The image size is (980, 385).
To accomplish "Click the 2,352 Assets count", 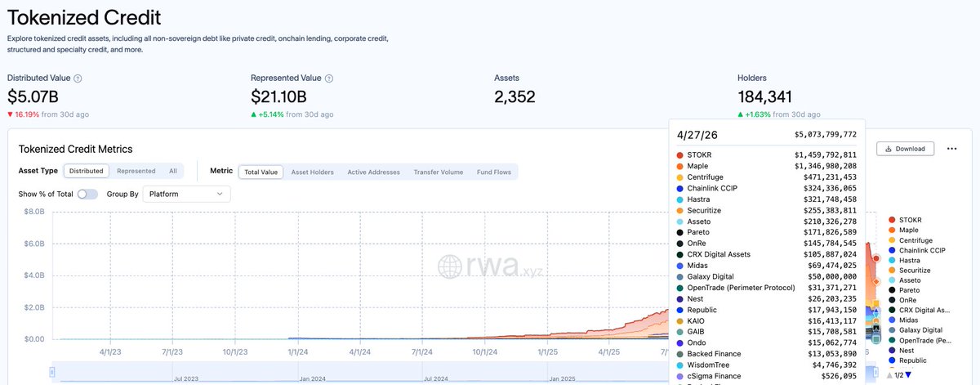I will (x=514, y=96).
